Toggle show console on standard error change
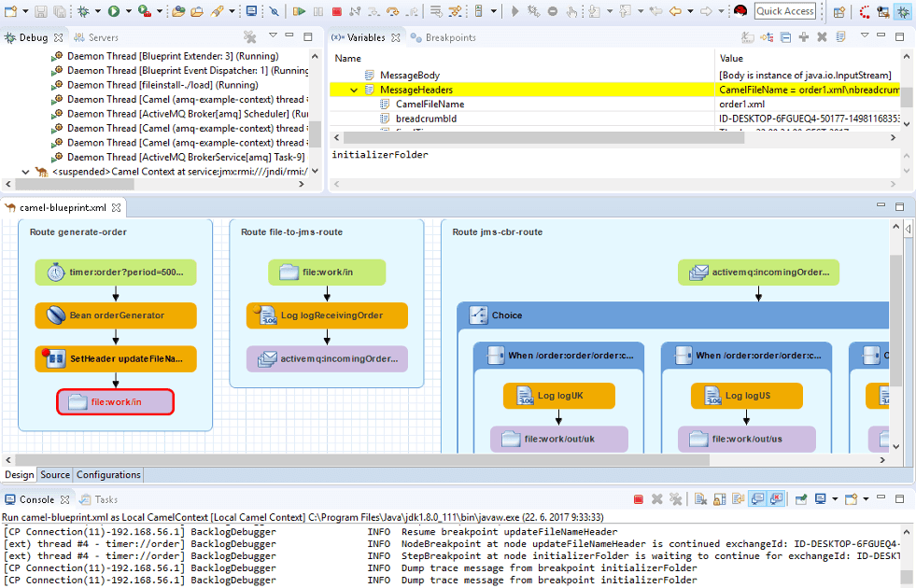Screen dimensions: 916x588 (x=775, y=500)
